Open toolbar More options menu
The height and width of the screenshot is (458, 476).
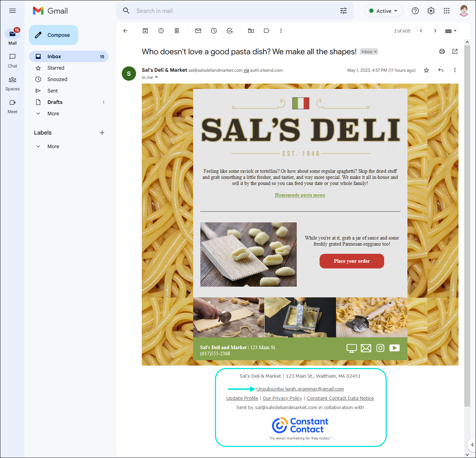(x=281, y=31)
